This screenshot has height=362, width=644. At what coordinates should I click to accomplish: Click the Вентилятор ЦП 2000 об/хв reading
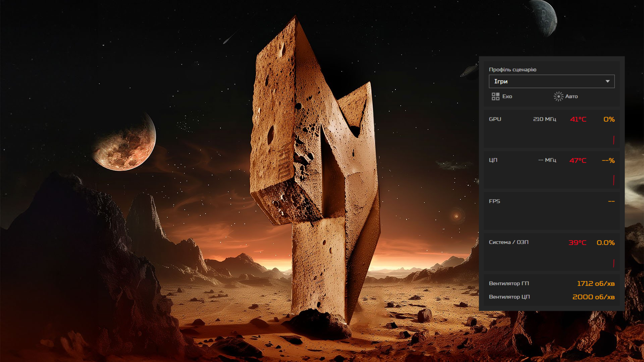[593, 297]
